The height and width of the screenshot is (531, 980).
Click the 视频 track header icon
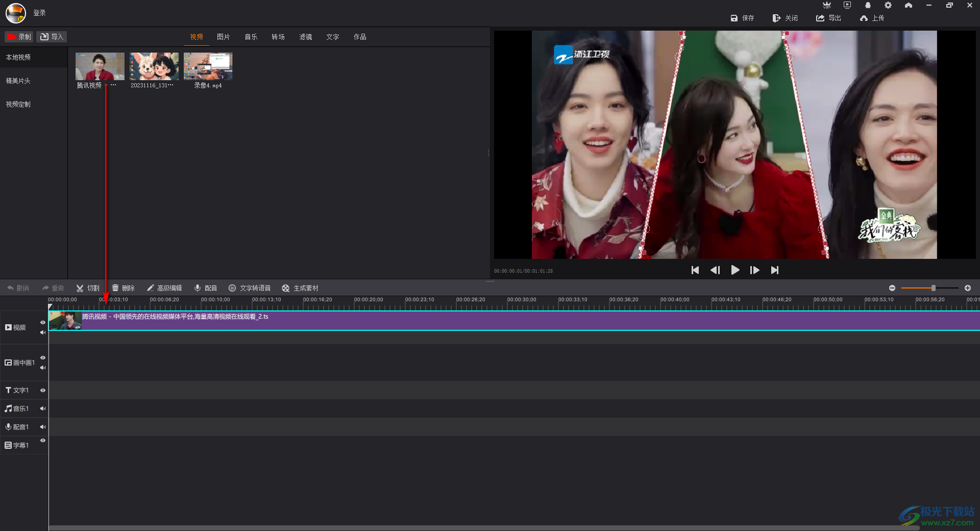(8, 327)
